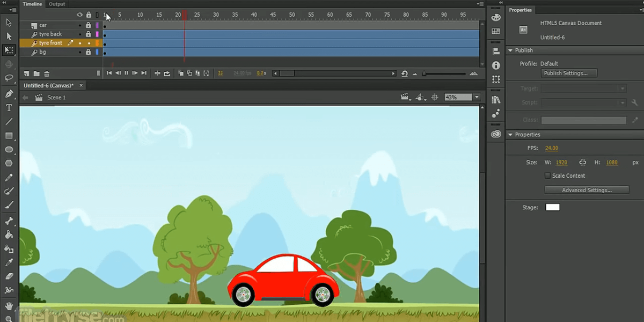
Task: Select the Text tool
Action: (9, 107)
